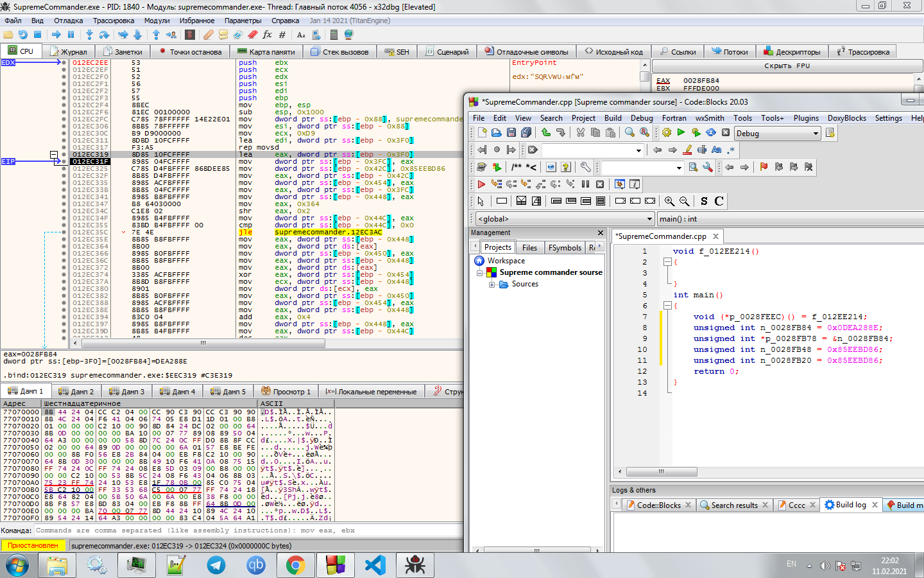Open the Отладка menu in x32dbg
Screen dimensions: 924x578
[68, 21]
